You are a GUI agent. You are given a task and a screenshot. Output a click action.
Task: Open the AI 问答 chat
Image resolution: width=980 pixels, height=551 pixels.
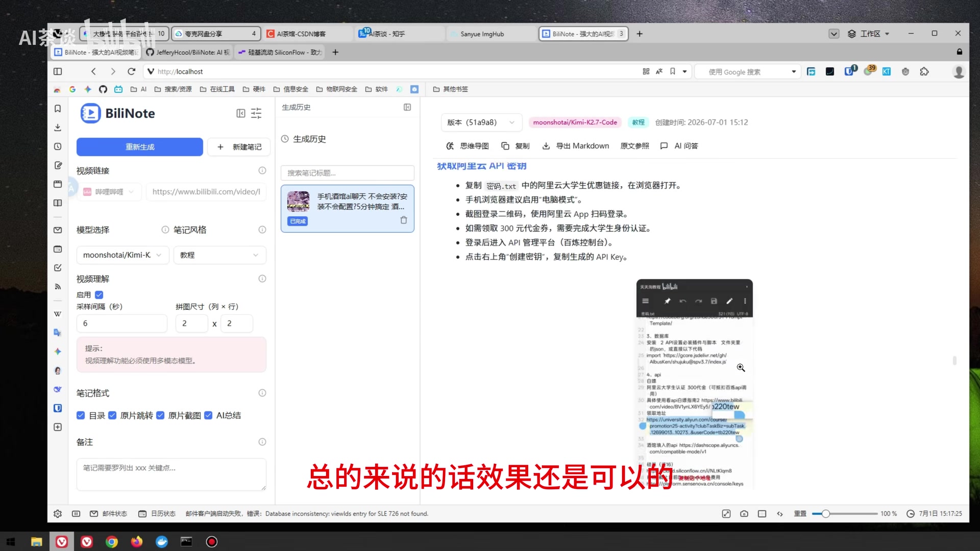[x=679, y=146]
